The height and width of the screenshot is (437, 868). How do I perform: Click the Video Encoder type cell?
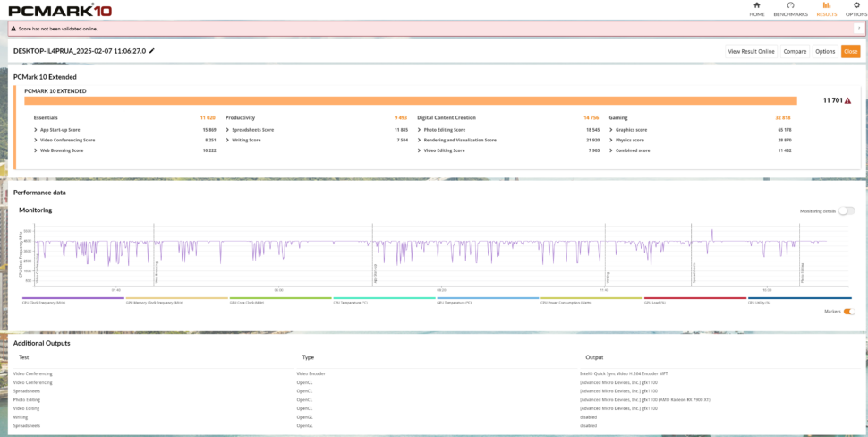[311, 373]
